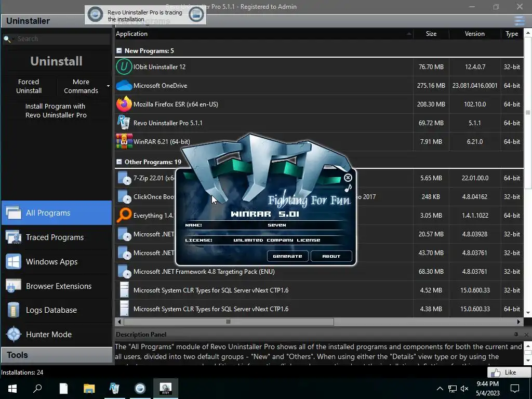This screenshot has width=532, height=399.
Task: Close the Description Panel
Action: (x=526, y=335)
